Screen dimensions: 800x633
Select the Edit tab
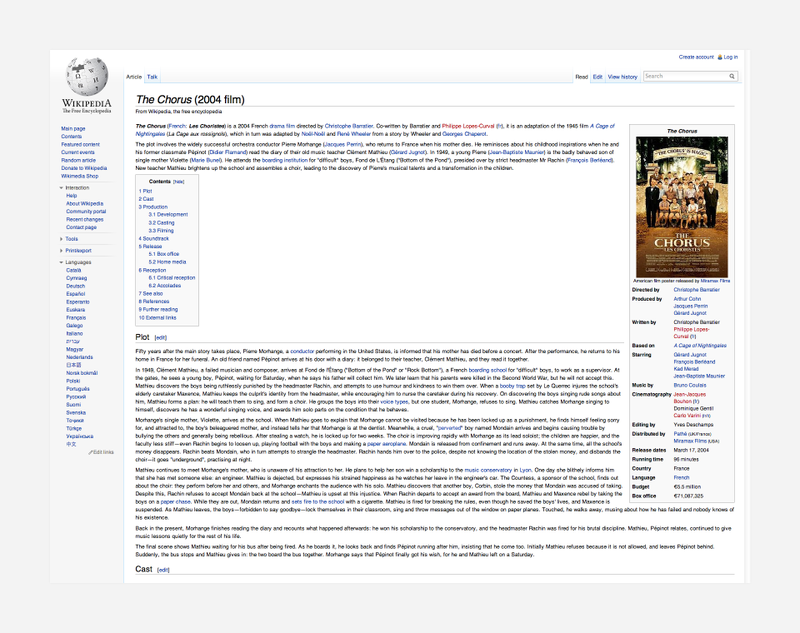click(x=597, y=77)
